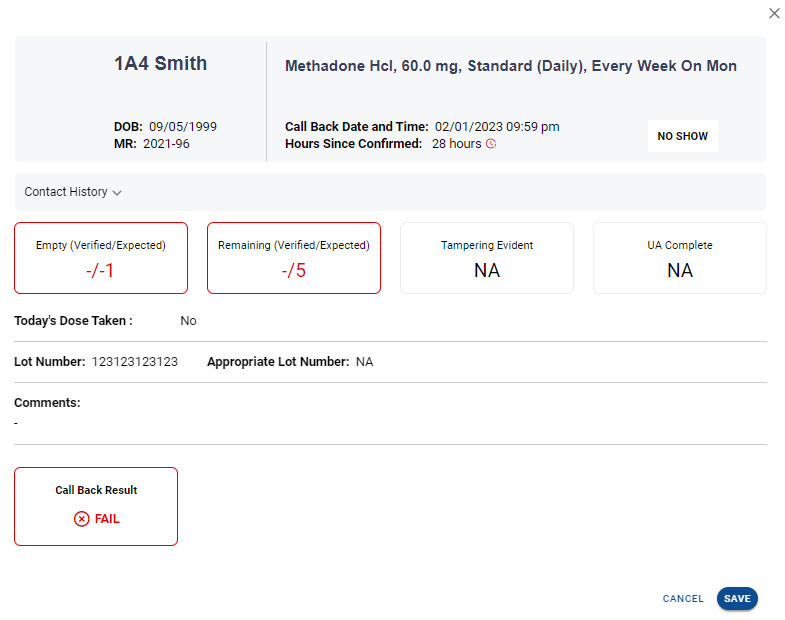Click the red X circle FAIL icon
This screenshot has width=785, height=620.
tap(82, 519)
